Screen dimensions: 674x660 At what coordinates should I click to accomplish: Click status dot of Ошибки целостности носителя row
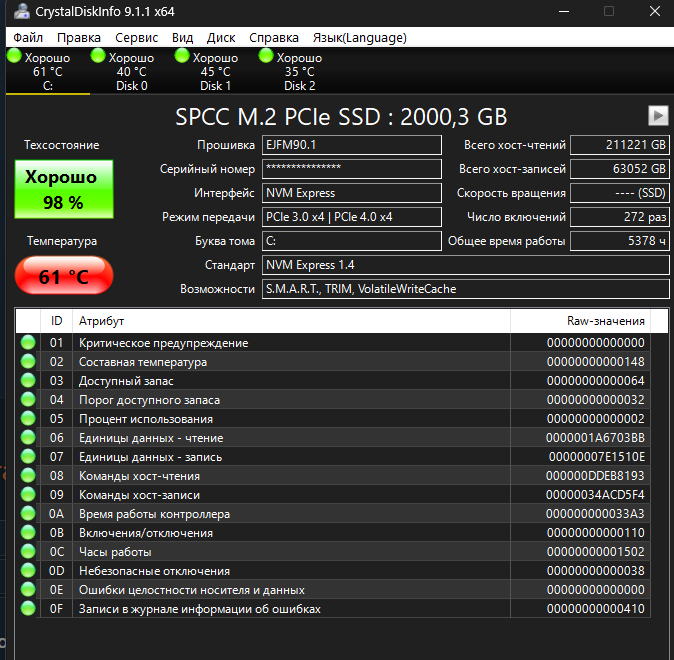[28, 589]
